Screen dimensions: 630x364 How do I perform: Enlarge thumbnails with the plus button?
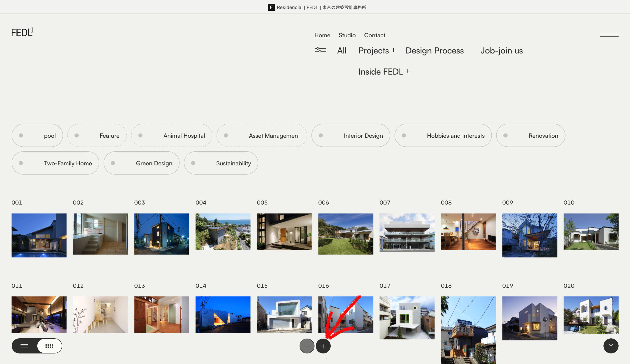323,346
